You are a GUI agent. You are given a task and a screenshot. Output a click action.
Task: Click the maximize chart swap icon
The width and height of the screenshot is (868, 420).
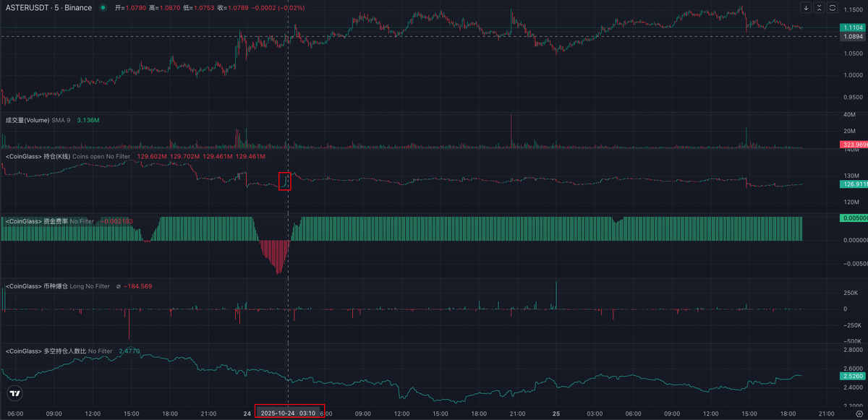832,7
